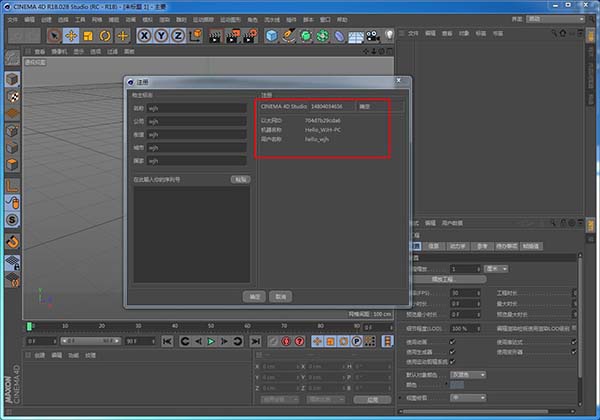Select the Live Selection arrow tool
Screen dimensions: 600x420
[x=54, y=36]
